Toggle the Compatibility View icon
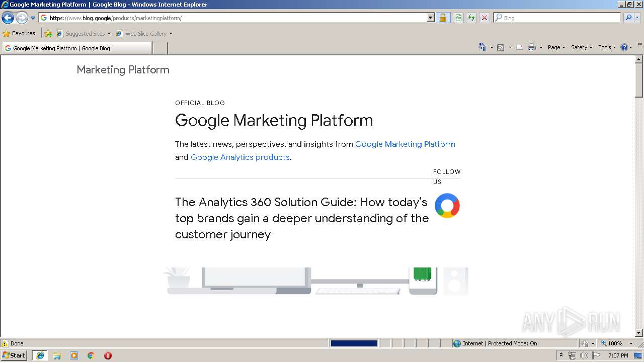644x362 pixels. [458, 18]
